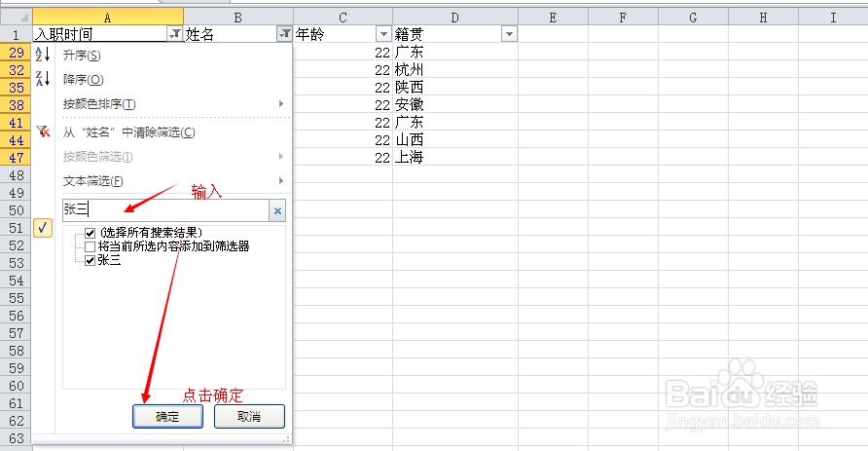Select row 1 header
The image size is (868, 451).
coord(16,34)
